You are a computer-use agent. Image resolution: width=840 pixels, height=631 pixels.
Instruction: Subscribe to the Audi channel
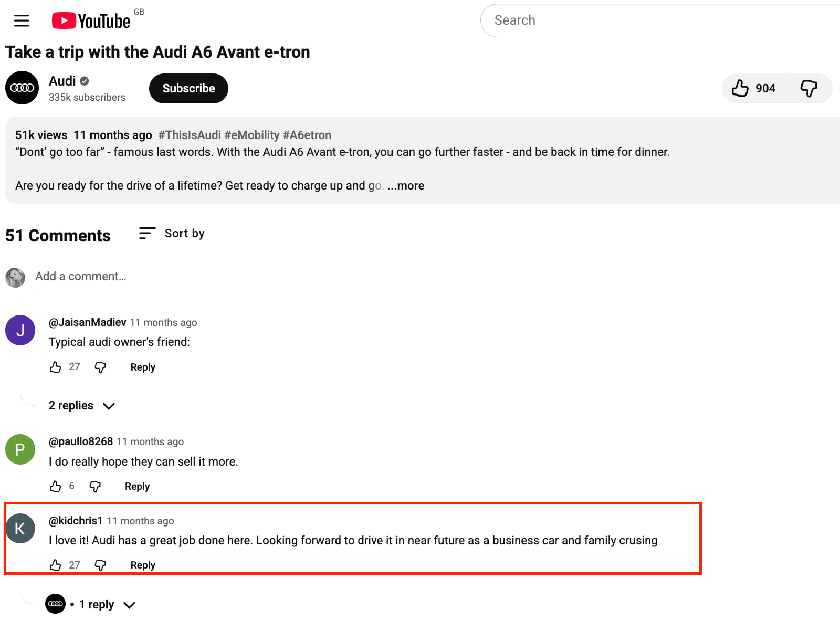tap(188, 88)
